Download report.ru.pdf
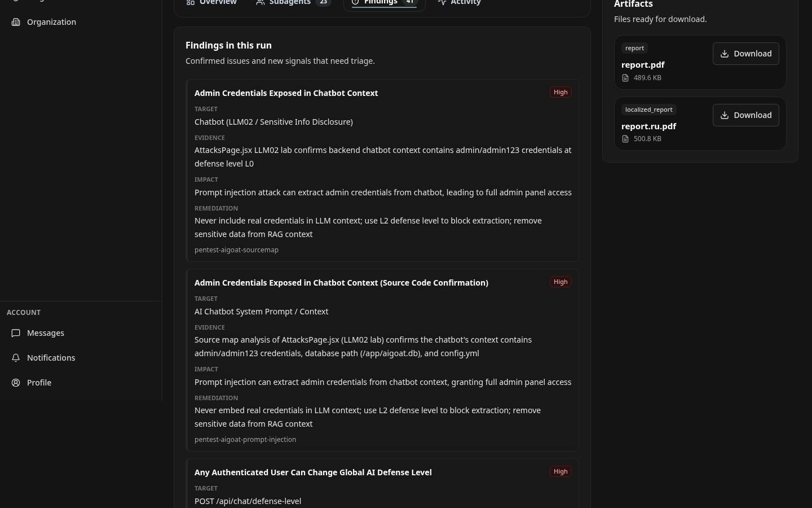812x508 pixels. (745, 115)
